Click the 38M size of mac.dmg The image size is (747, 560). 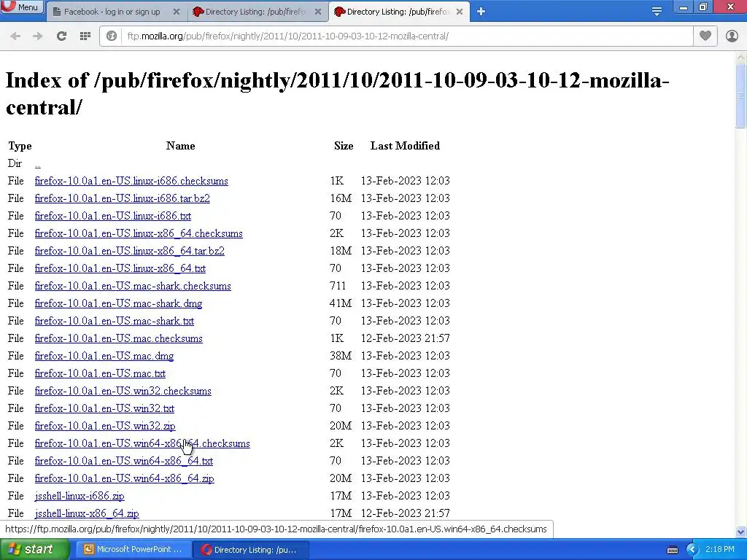pos(341,356)
